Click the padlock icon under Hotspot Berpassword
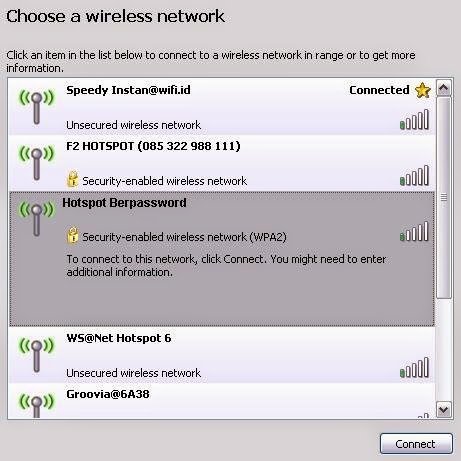The height and width of the screenshot is (461, 461). point(72,235)
